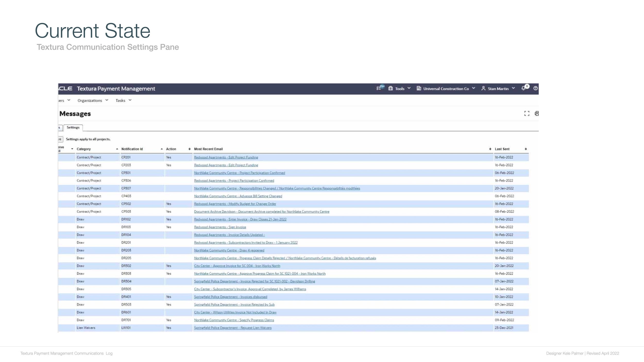Open Northlake Specify Progress Claims email
This screenshot has height=362, width=644.
tap(234, 320)
